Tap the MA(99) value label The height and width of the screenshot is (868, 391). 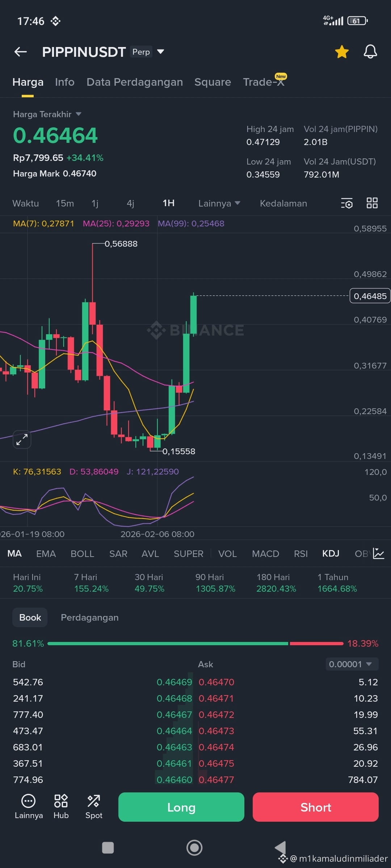coord(191,224)
